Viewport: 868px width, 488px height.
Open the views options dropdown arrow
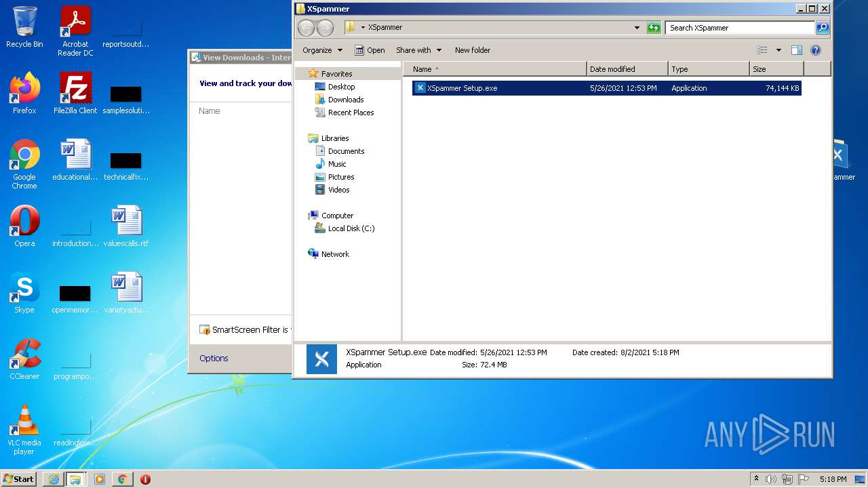pyautogui.click(x=778, y=50)
